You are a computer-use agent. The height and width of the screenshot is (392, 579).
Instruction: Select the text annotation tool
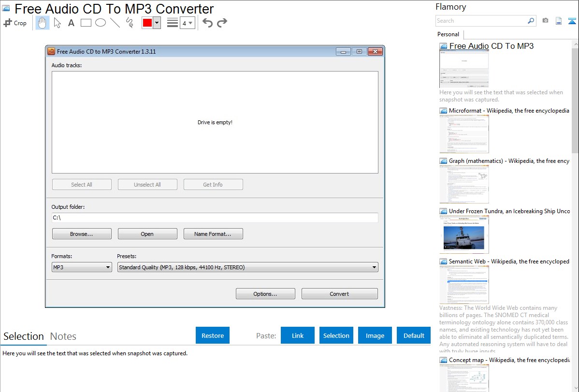(71, 23)
